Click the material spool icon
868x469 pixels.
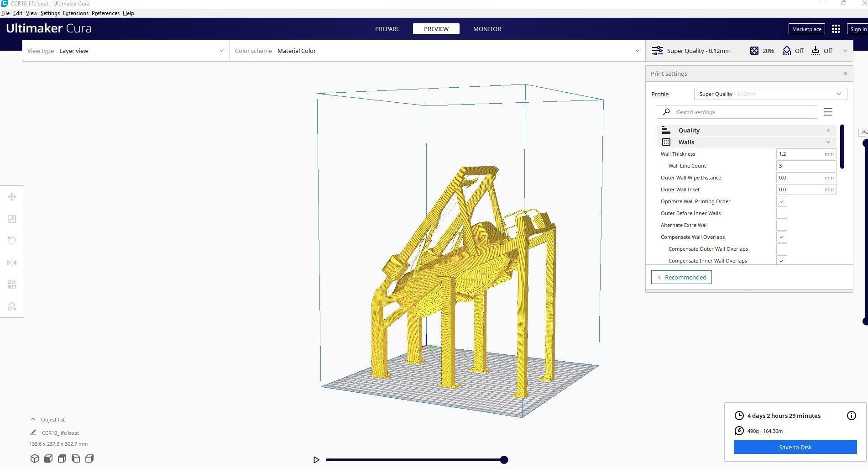tap(739, 431)
